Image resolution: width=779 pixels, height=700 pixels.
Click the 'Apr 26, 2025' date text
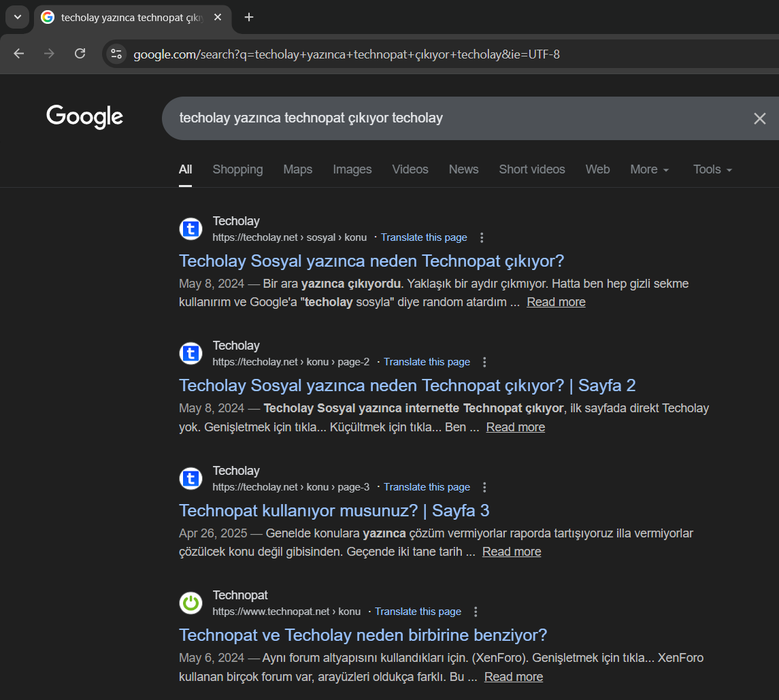(x=213, y=533)
